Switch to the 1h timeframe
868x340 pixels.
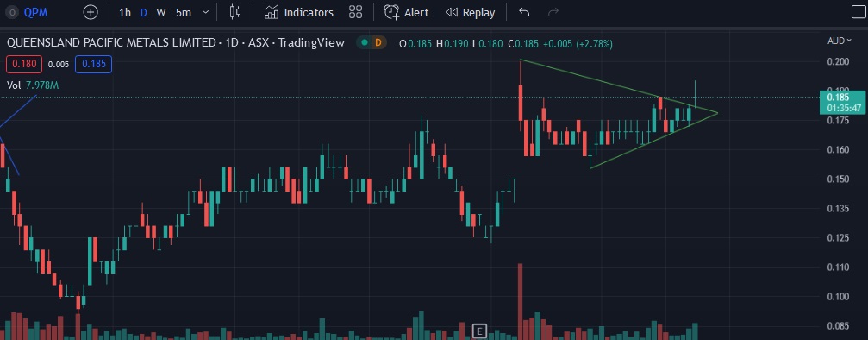(x=125, y=12)
